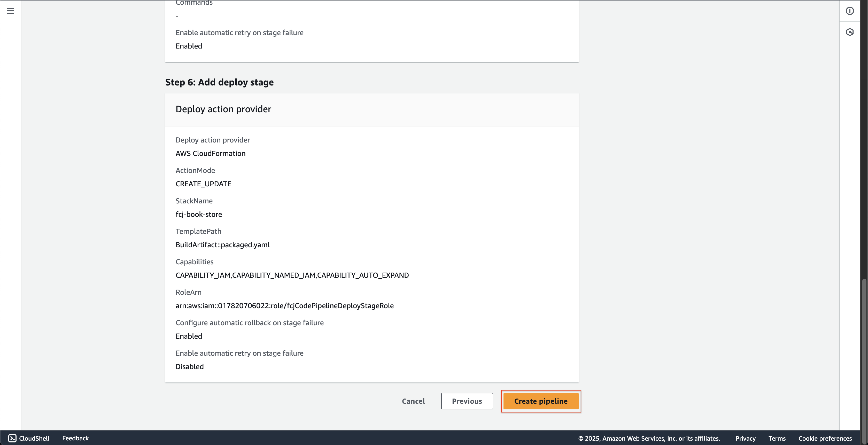868x445 pixels.
Task: Click the hexagon icon below the info icon
Action: 850,32
